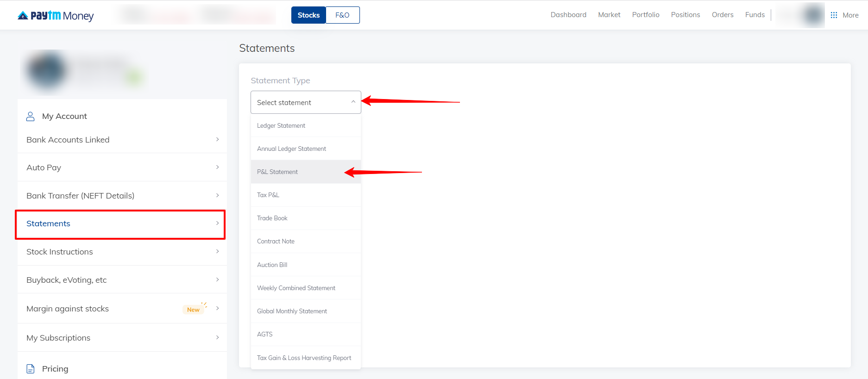Open the Portfolio page link
Viewport: 868px width, 379px height.
[x=645, y=15]
